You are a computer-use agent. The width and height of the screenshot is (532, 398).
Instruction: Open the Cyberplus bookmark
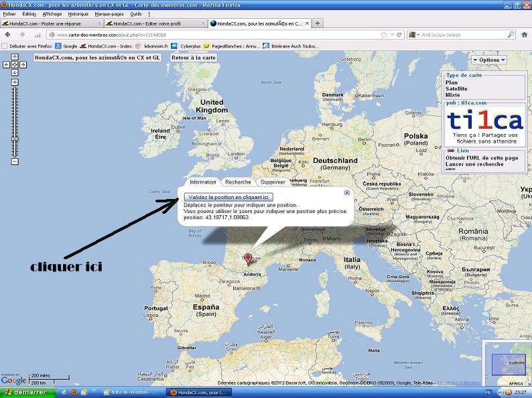point(186,46)
